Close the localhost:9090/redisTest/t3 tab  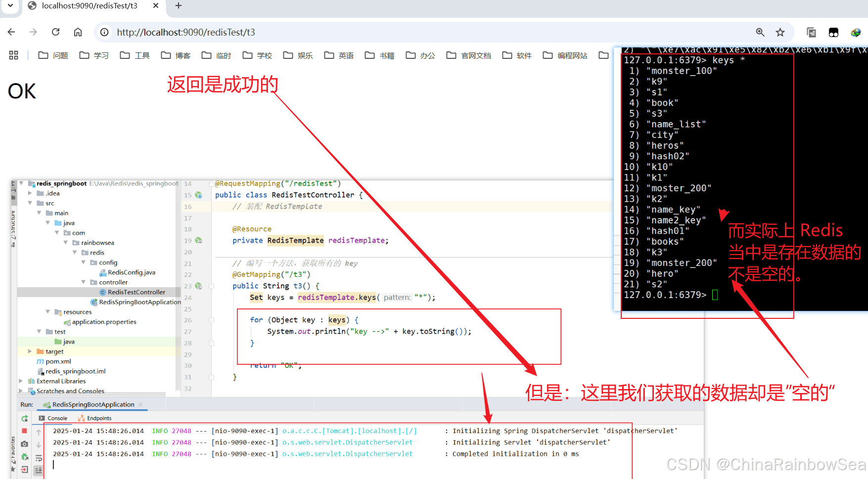[156, 5]
